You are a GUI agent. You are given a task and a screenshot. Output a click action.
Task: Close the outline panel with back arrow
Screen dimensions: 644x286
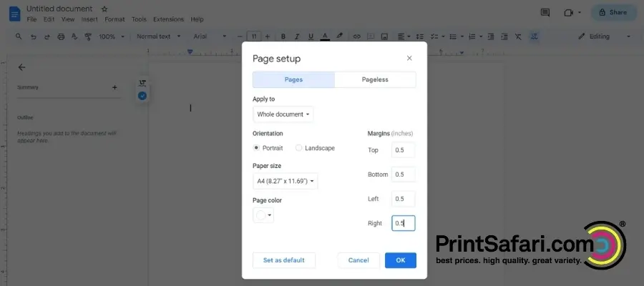[21, 67]
